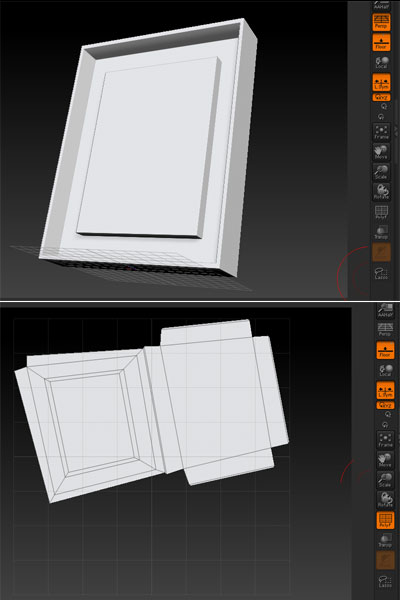
Task: Click divider arrows beside Frame in upper panel
Action: pos(396,132)
